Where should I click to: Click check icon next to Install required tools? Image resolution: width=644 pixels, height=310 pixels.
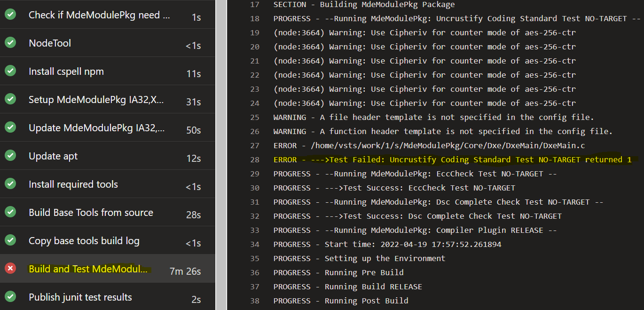coord(10,184)
